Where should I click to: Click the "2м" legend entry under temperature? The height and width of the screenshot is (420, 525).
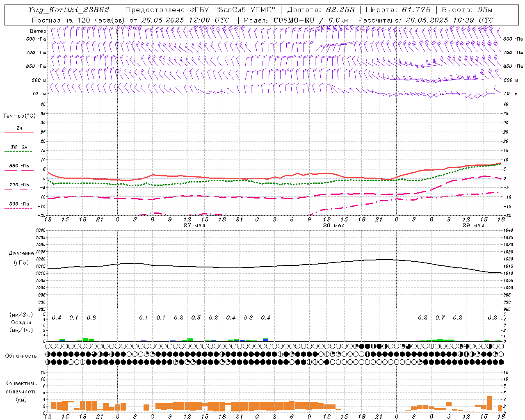click(19, 128)
